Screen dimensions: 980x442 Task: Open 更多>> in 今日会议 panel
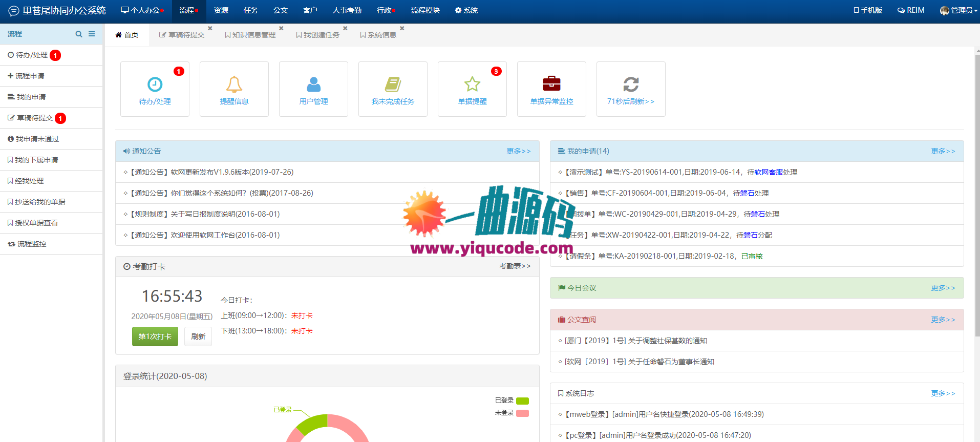pos(943,288)
